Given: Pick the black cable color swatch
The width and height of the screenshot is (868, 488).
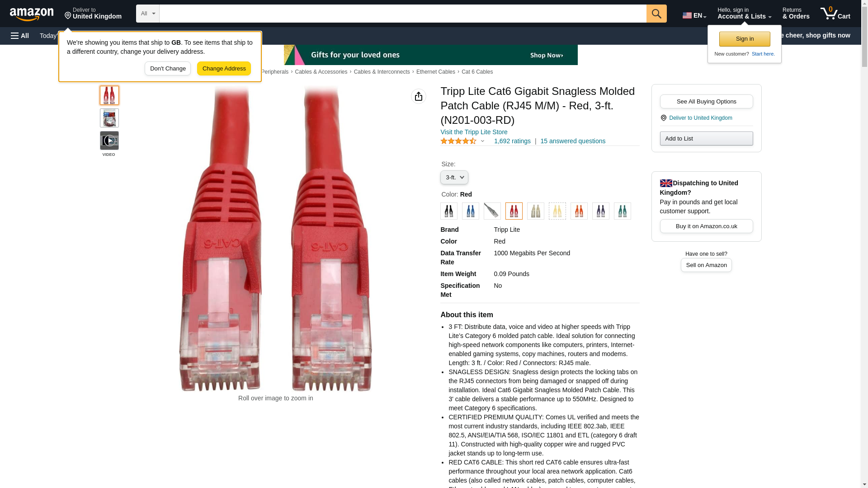Looking at the screenshot, I should [x=449, y=211].
